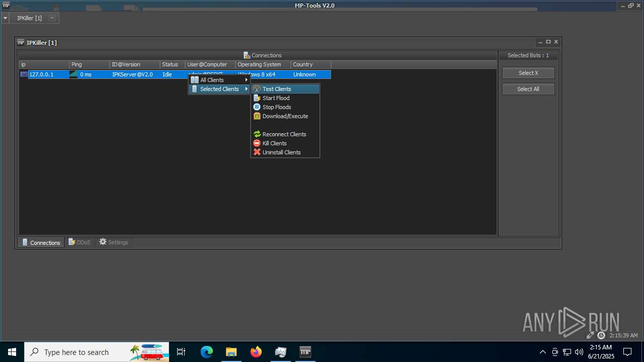644x362 pixels.
Task: Click Stop Floods menu entry
Action: [x=285, y=107]
